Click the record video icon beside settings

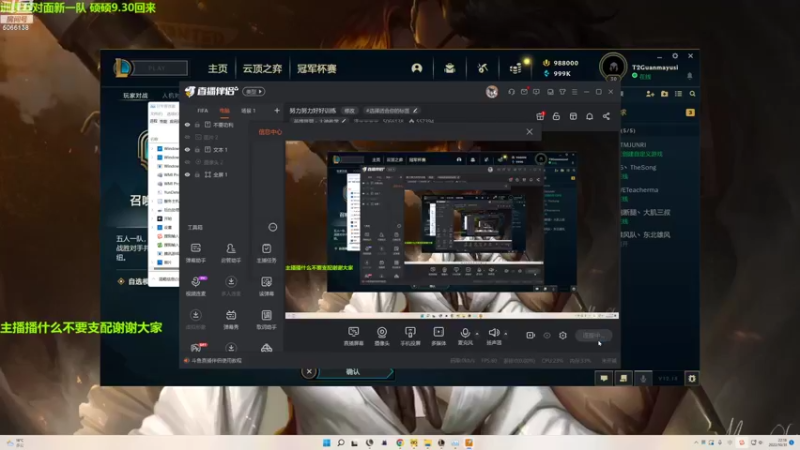[531, 335]
